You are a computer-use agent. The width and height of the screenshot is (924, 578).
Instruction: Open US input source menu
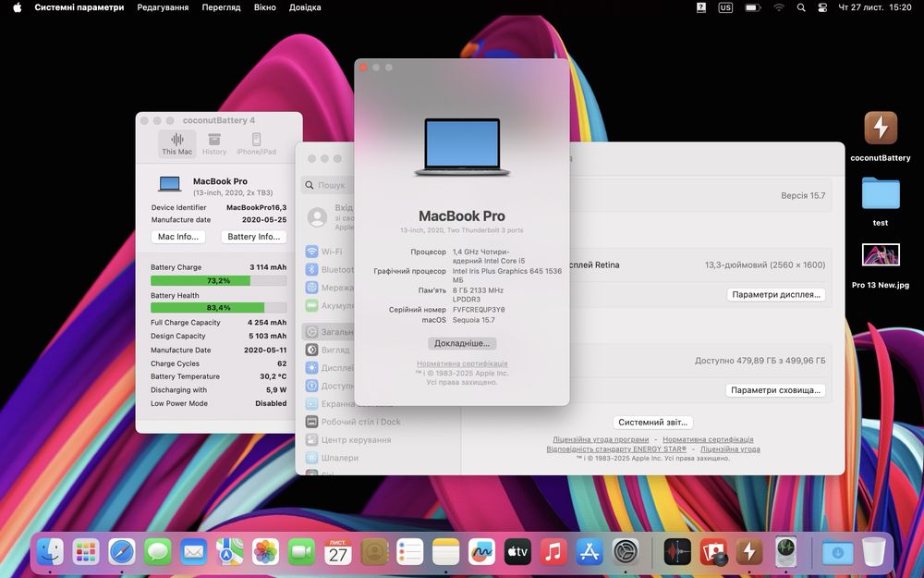(x=725, y=7)
